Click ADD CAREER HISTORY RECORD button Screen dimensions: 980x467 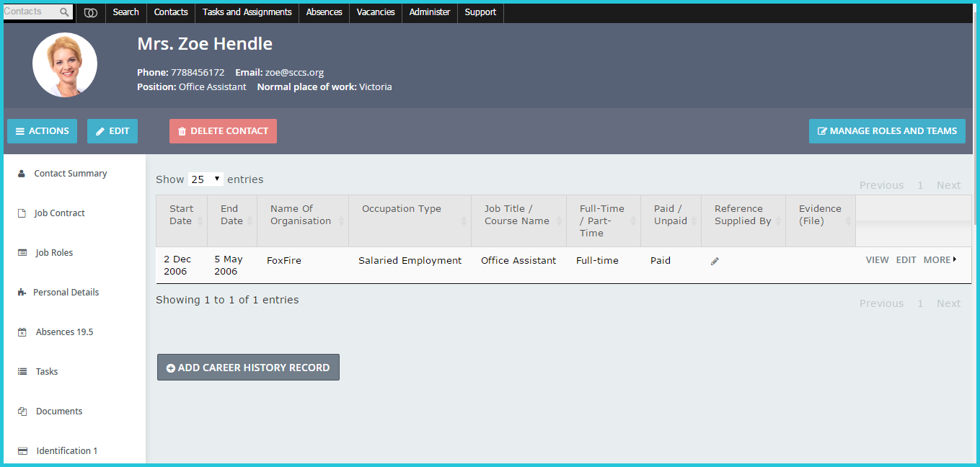pos(248,368)
